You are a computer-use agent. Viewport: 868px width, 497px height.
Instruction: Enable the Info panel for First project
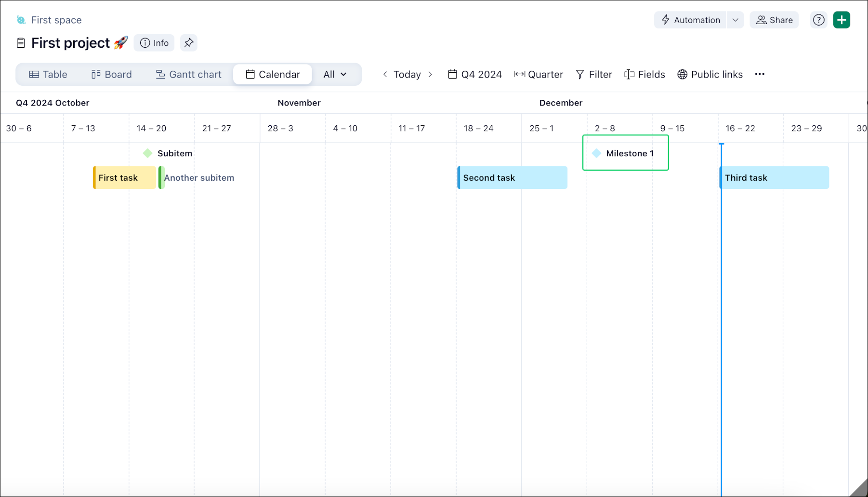[154, 43]
